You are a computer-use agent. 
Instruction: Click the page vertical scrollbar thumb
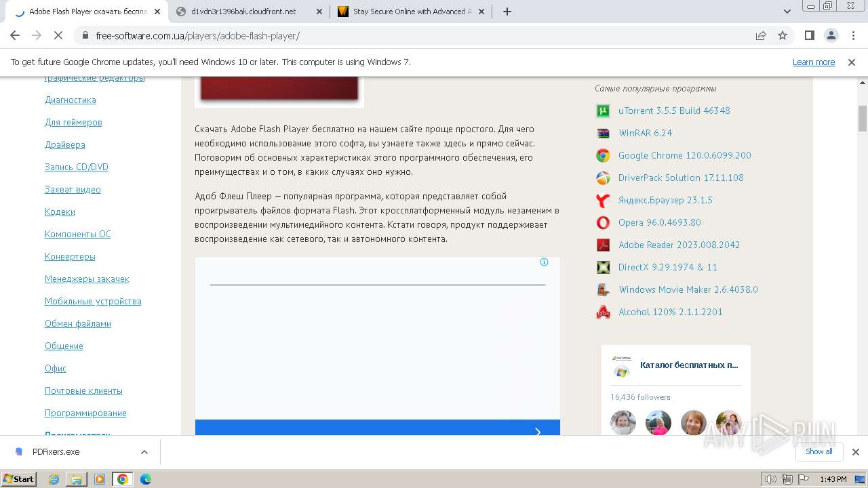[x=863, y=118]
